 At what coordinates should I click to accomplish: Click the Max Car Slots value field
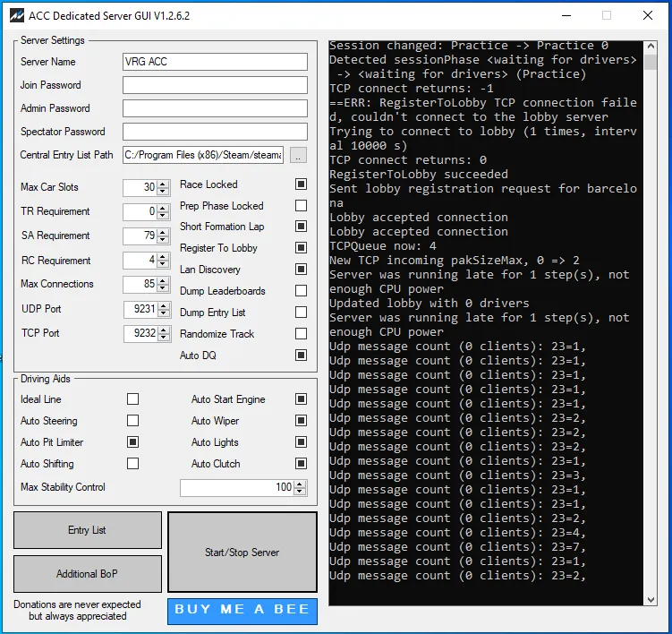[x=140, y=188]
